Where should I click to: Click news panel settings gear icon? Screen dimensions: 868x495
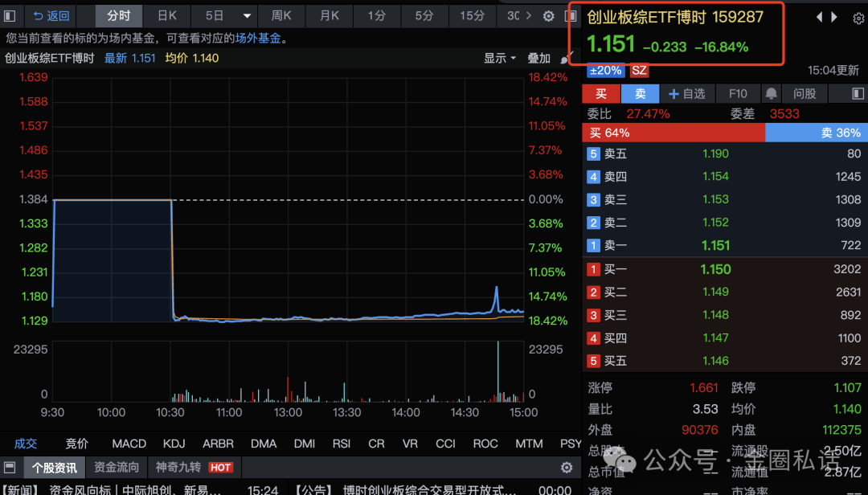pos(567,468)
